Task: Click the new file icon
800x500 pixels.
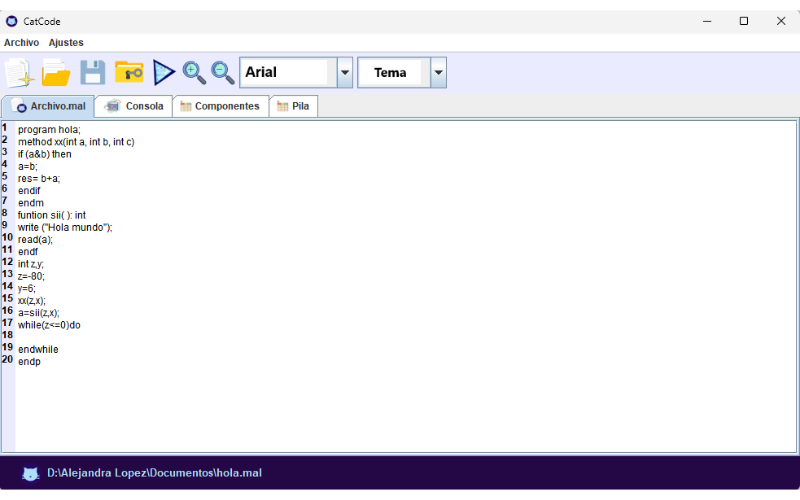Action: 18,72
